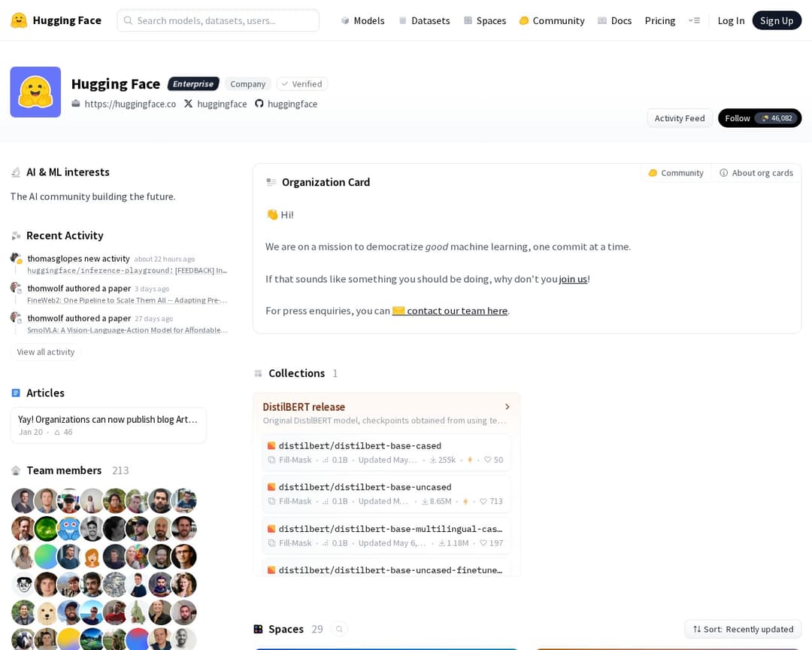Click thomasglopes avatar in Recent Activity

16,258
